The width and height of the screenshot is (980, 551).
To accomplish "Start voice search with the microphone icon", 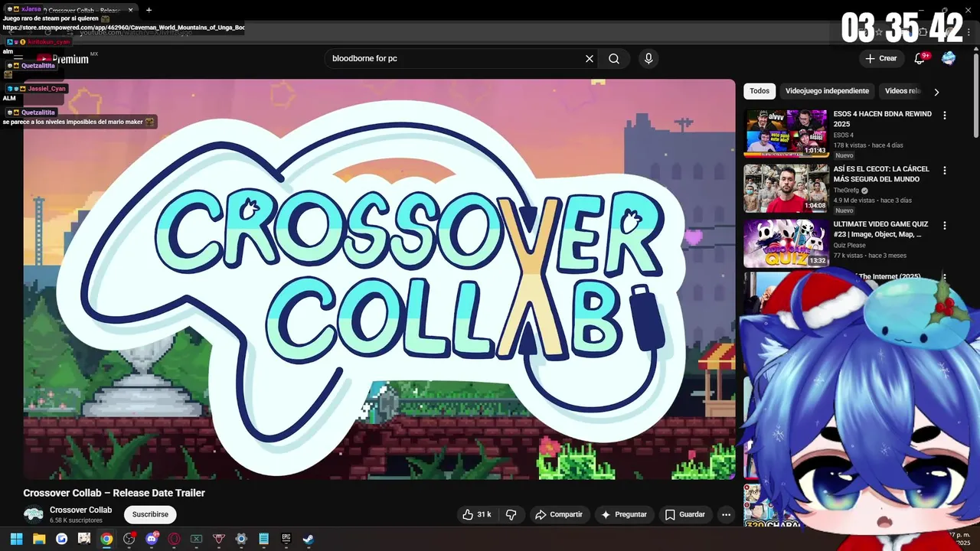I will (x=648, y=59).
